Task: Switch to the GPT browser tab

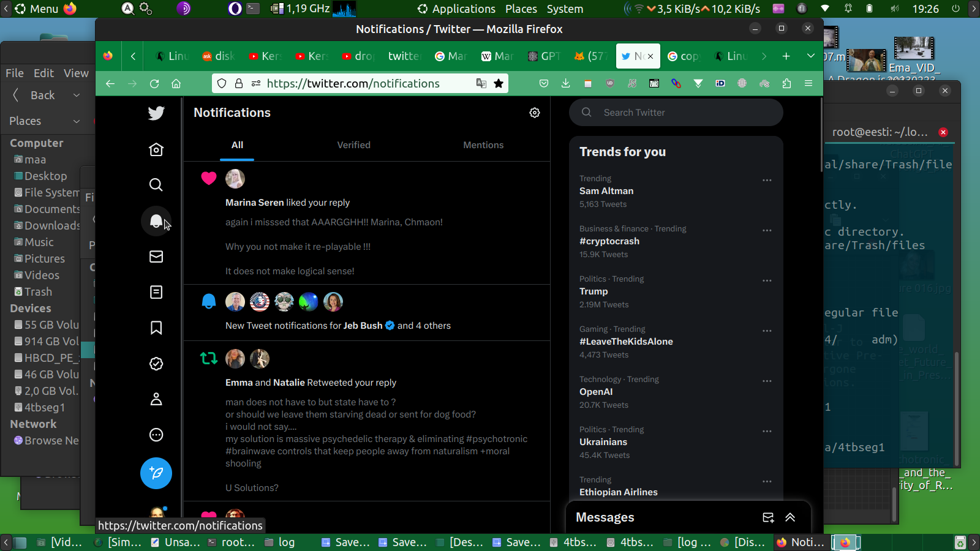Action: 544,56
